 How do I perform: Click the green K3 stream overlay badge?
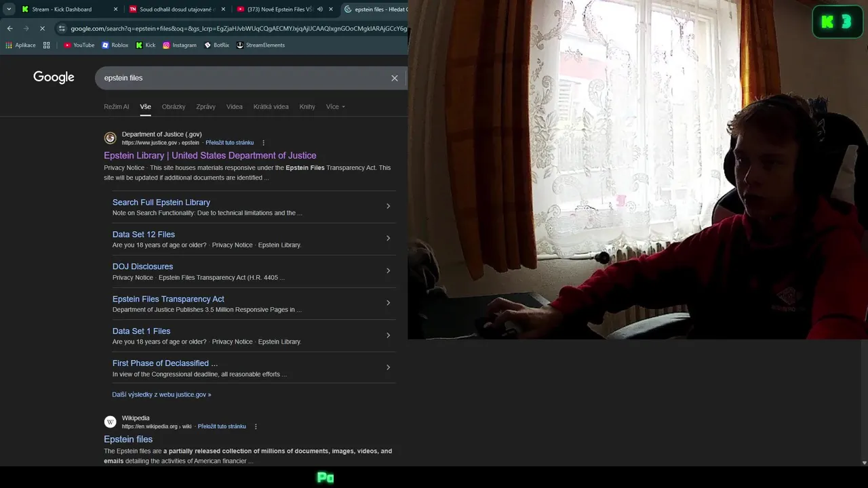coord(837,22)
